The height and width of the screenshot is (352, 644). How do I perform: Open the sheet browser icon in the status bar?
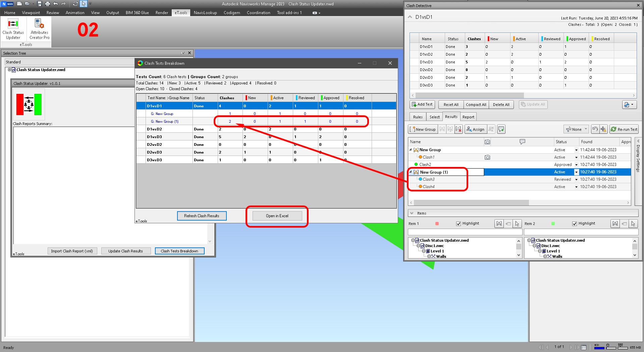click(x=584, y=347)
